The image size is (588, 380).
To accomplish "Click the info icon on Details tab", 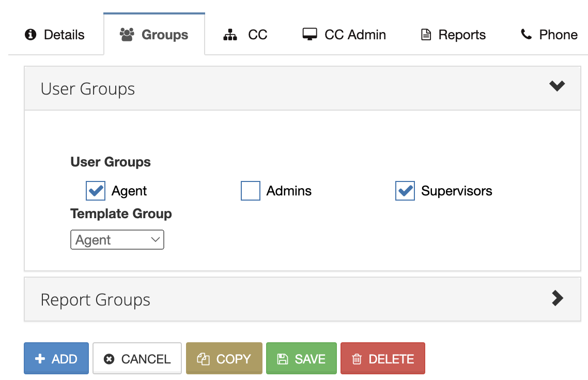I will point(30,35).
